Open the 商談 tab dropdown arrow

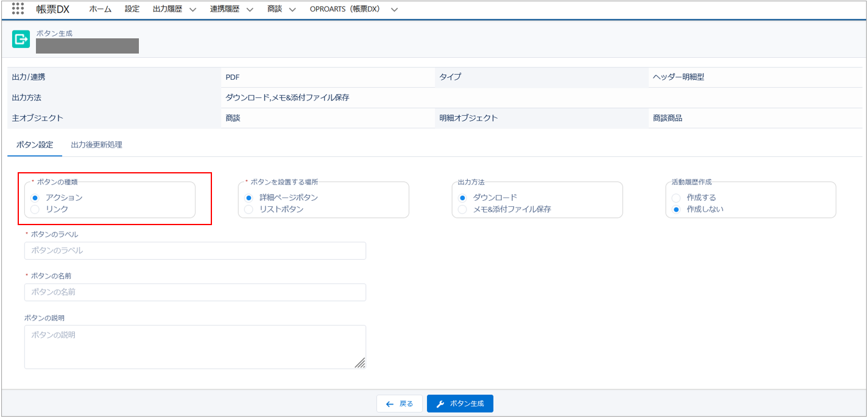click(x=292, y=10)
